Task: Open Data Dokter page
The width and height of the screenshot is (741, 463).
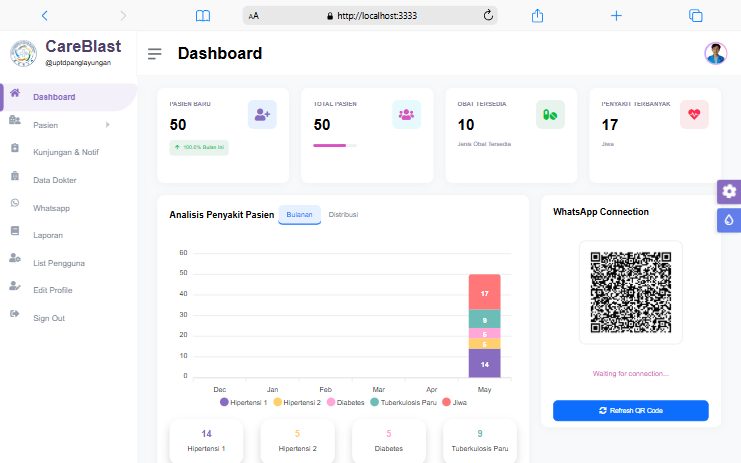Action: click(x=54, y=180)
